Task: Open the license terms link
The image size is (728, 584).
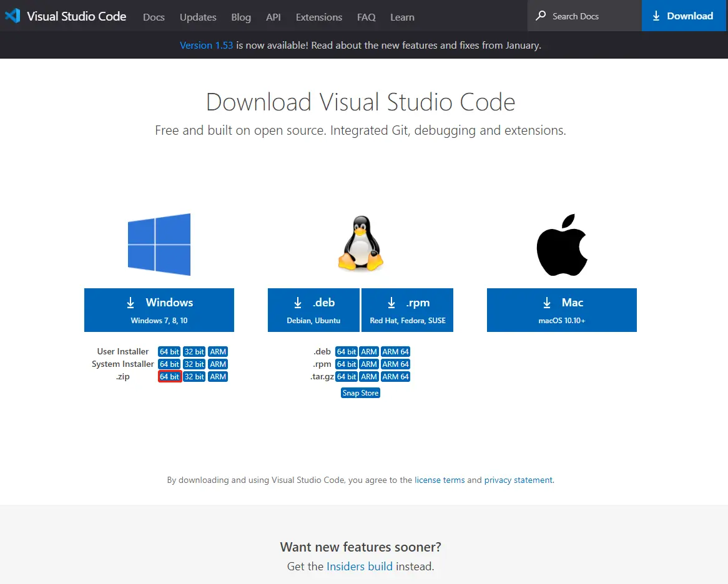Action: coord(440,480)
